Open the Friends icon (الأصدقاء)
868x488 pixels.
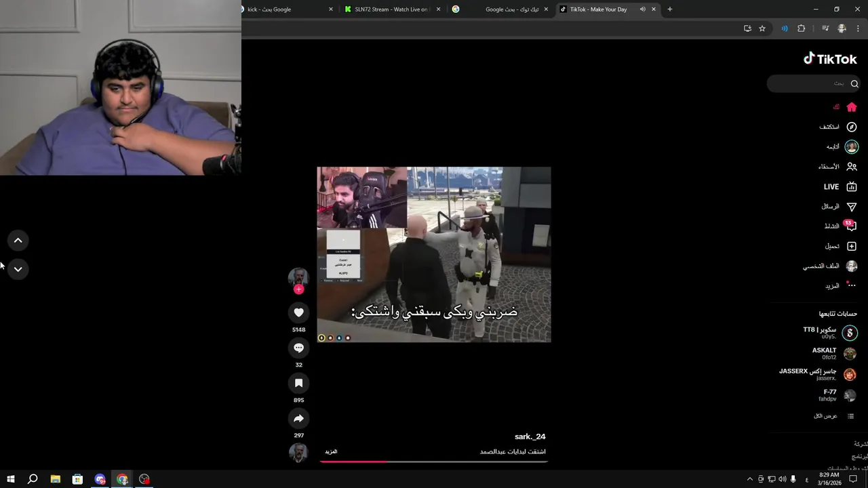pyautogui.click(x=852, y=167)
